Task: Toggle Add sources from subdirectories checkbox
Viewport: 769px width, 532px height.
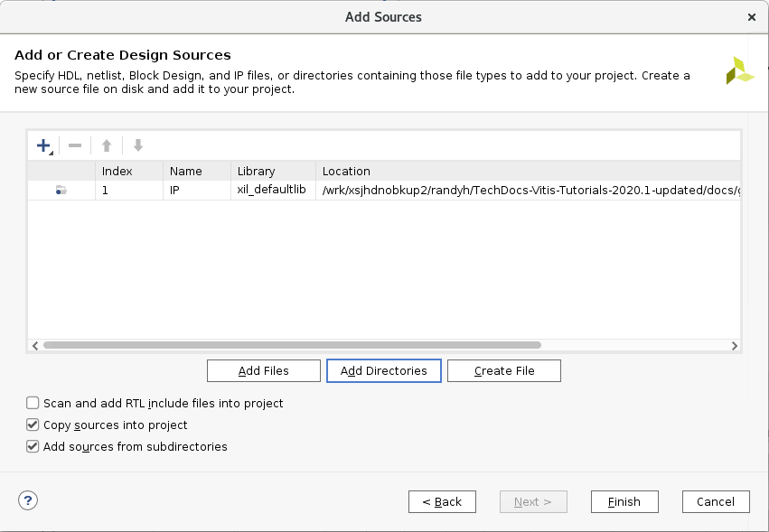Action: coord(33,446)
